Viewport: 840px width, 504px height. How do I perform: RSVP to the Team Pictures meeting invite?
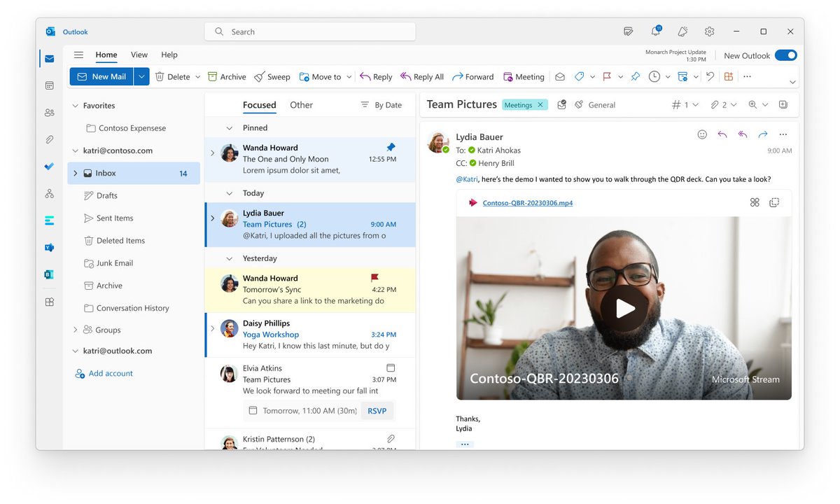tap(377, 411)
